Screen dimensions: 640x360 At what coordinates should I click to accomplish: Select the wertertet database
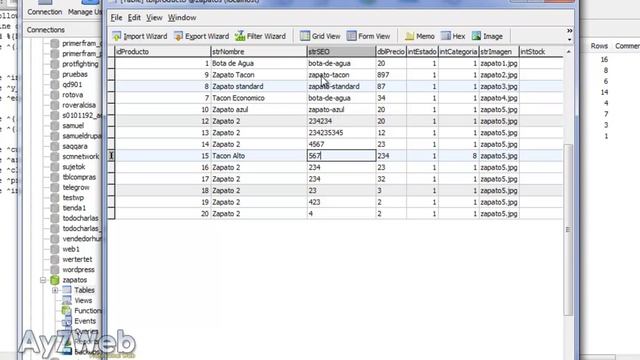[x=77, y=260]
